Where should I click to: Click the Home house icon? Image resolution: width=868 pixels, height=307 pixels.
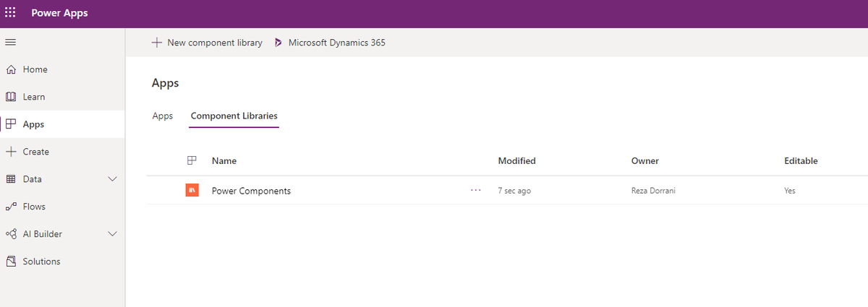(x=11, y=69)
